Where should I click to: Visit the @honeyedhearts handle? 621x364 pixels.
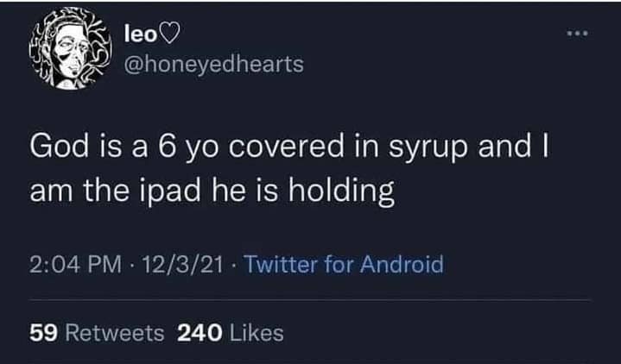pos(214,64)
